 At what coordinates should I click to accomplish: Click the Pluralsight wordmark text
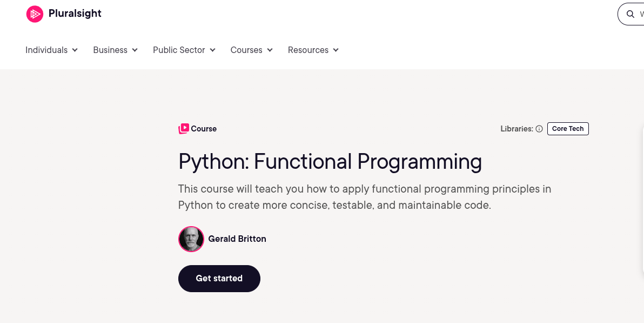click(75, 14)
